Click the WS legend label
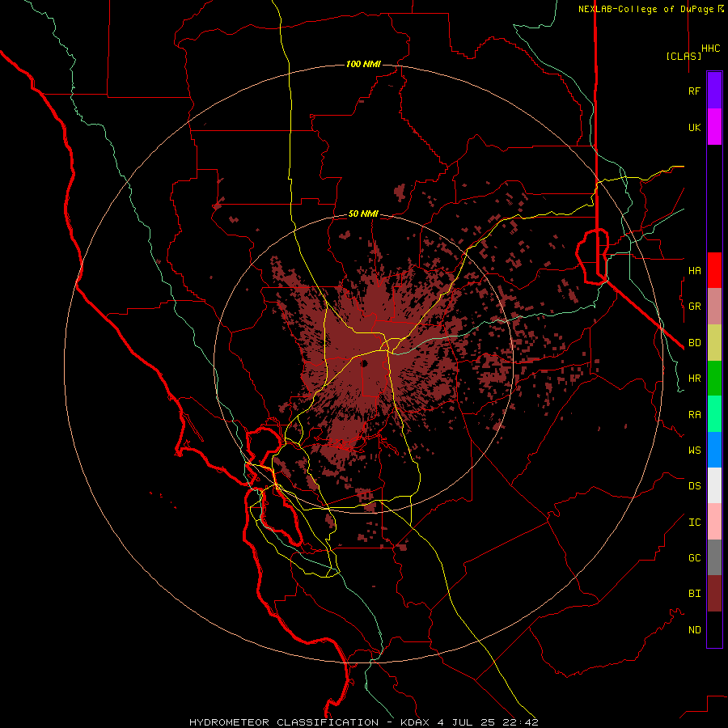The width and height of the screenshot is (728, 728). point(694,450)
